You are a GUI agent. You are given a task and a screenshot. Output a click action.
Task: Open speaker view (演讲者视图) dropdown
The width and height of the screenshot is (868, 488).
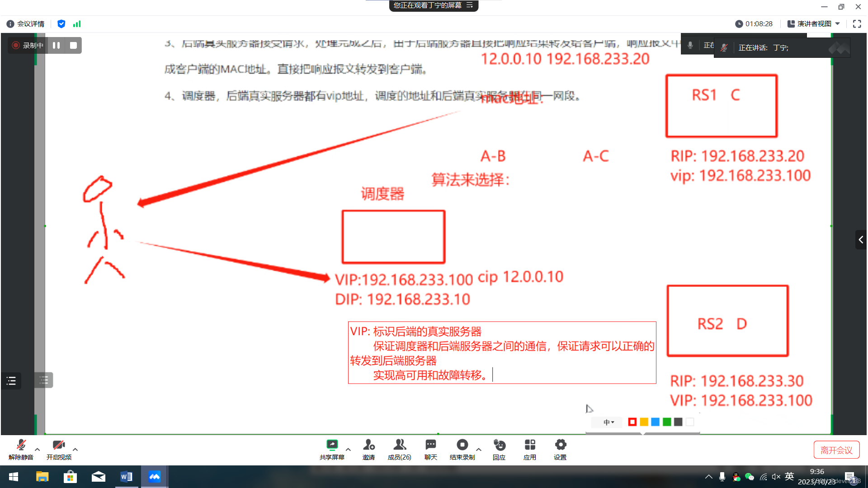[x=814, y=24]
